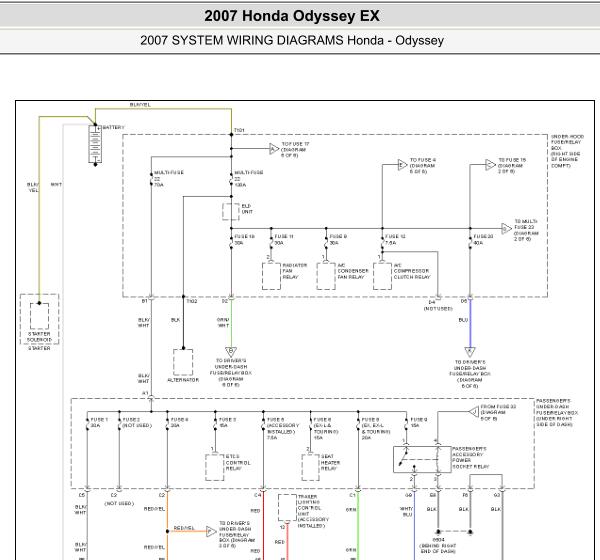
Task: Click connector triangle E to Fuse 4
Action: pos(402,165)
